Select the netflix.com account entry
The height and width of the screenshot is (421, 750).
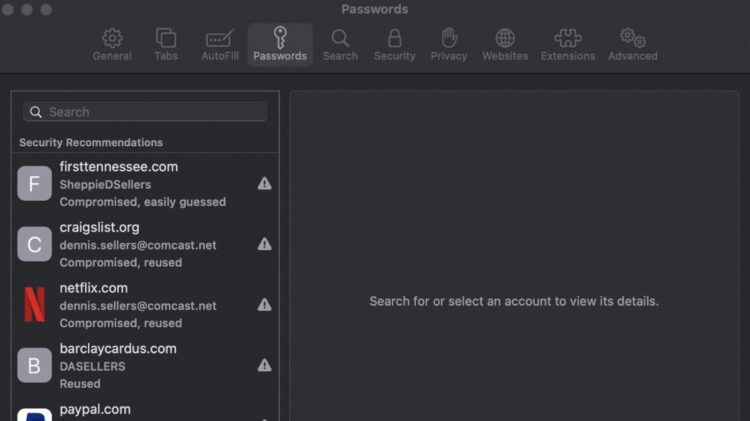[x=140, y=305]
